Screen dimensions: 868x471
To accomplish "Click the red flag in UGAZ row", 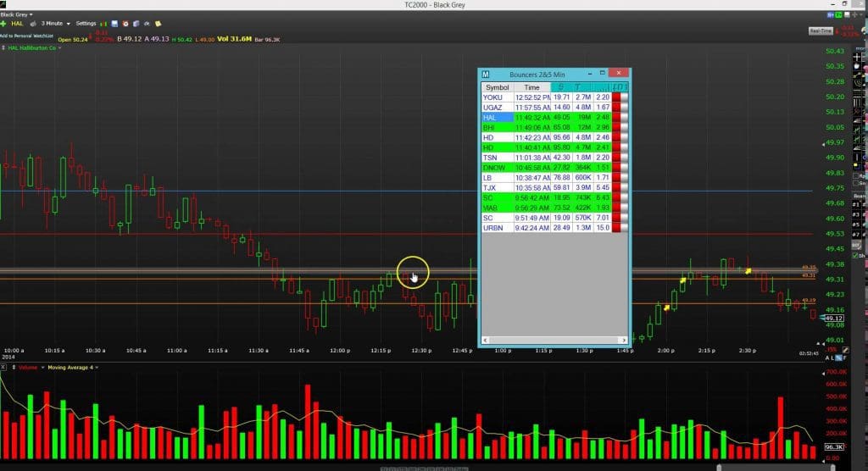I will coord(616,108).
